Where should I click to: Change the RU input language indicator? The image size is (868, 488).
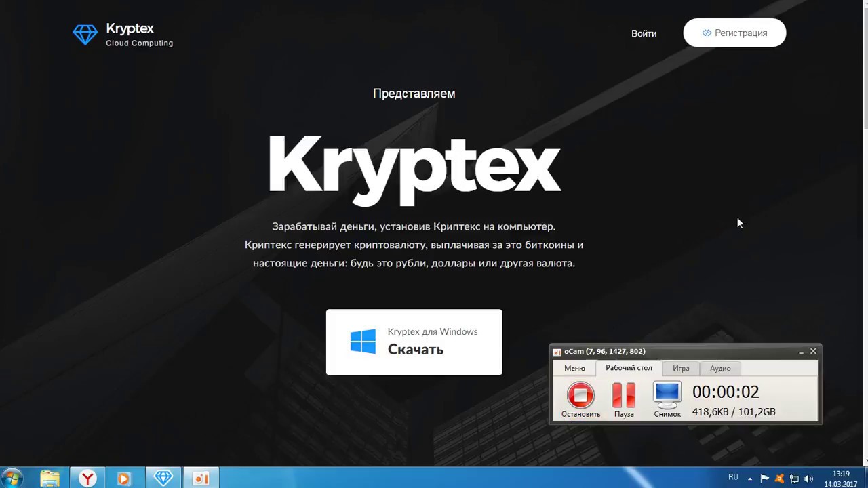click(733, 477)
